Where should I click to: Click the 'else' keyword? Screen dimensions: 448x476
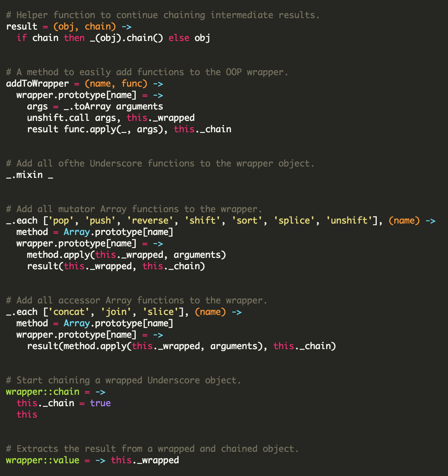coord(179,38)
